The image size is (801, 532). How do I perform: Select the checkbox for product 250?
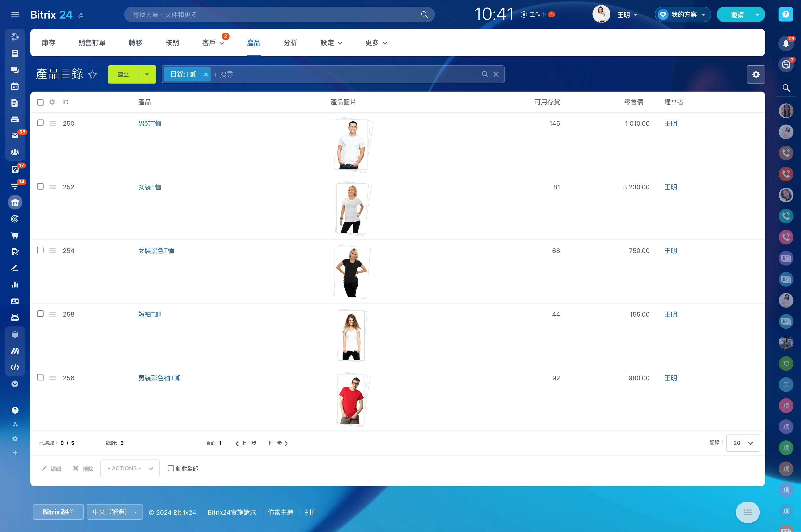pyautogui.click(x=40, y=123)
